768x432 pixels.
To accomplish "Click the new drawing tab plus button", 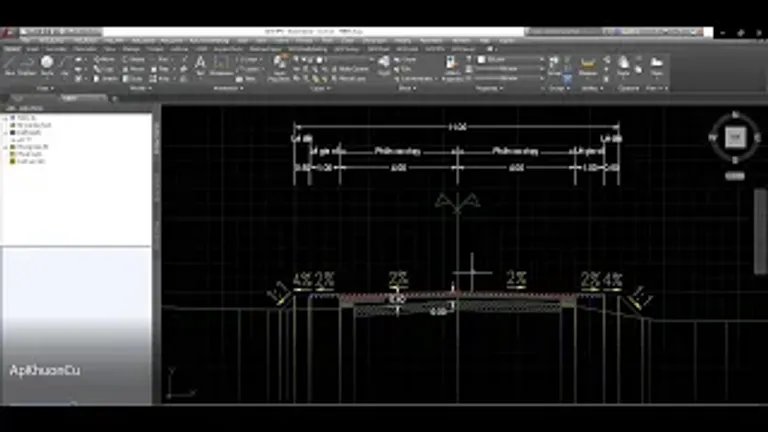I will coord(114,98).
